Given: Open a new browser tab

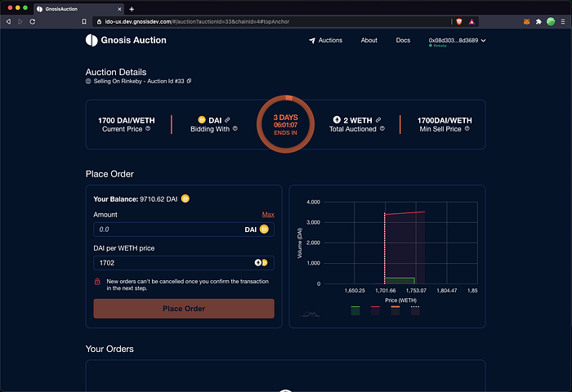Looking at the screenshot, I should click(132, 9).
